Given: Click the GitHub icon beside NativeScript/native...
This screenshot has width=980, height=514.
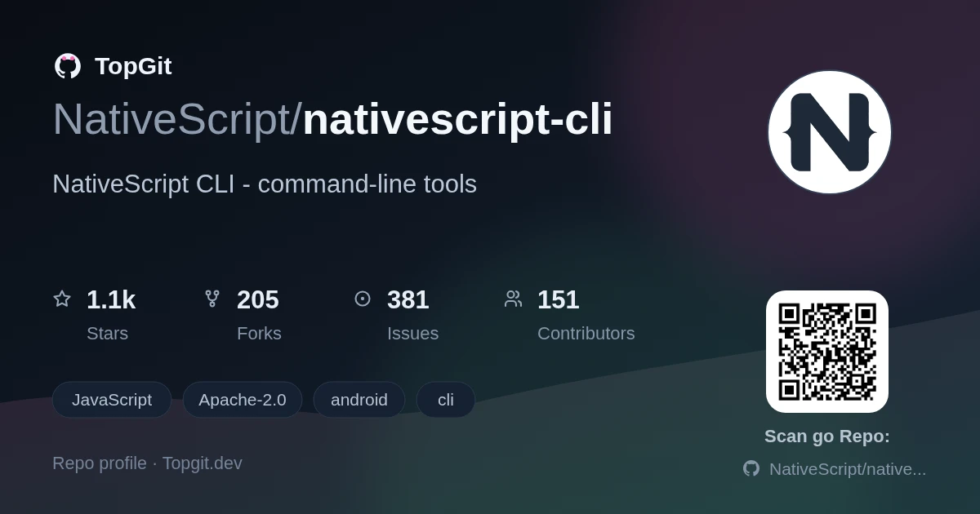Looking at the screenshot, I should coord(751,468).
